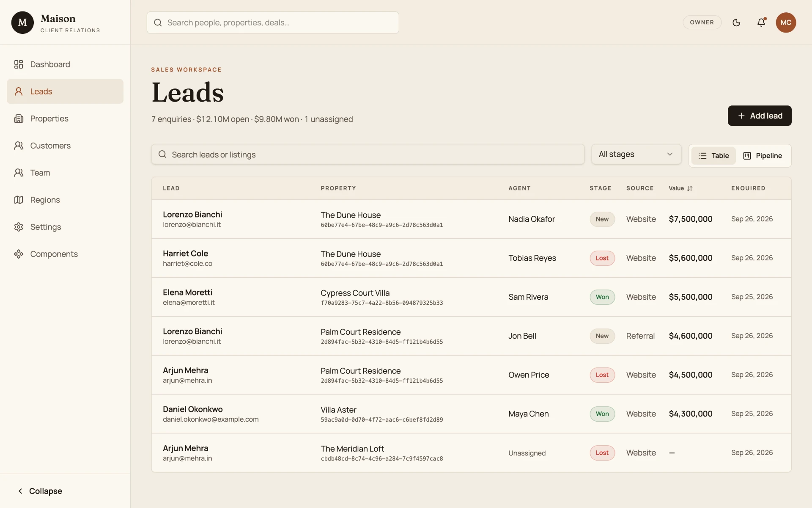Viewport: 812px width, 508px height.
Task: Open the MC user avatar menu
Action: pos(786,22)
